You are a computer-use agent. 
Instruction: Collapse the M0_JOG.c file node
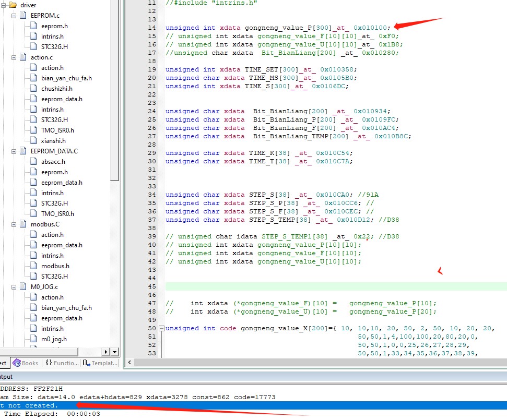point(14,287)
